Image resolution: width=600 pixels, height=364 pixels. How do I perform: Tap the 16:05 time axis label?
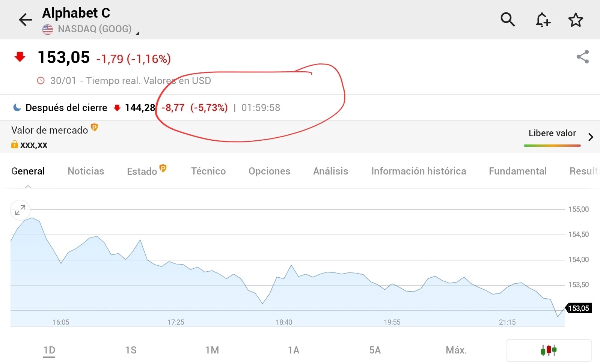(x=61, y=322)
